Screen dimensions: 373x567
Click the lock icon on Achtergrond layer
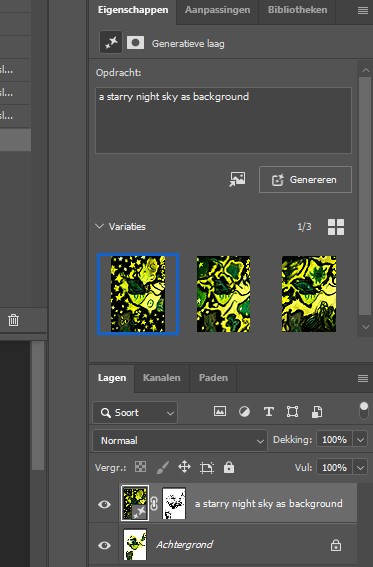(336, 545)
